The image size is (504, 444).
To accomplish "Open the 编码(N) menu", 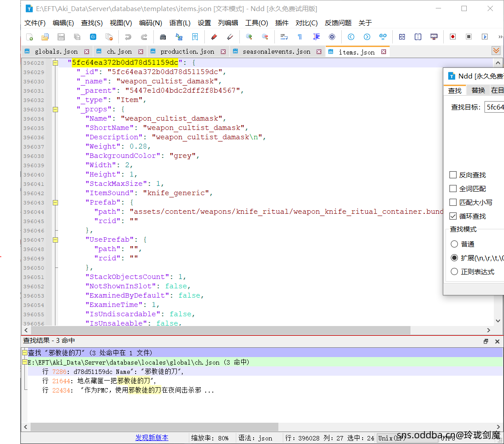I will click(x=150, y=23).
